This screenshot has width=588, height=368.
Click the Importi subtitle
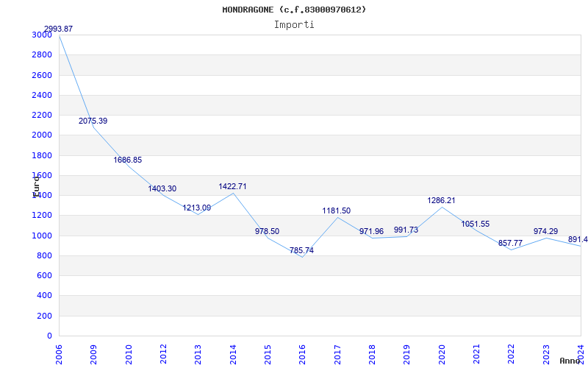[294, 25]
